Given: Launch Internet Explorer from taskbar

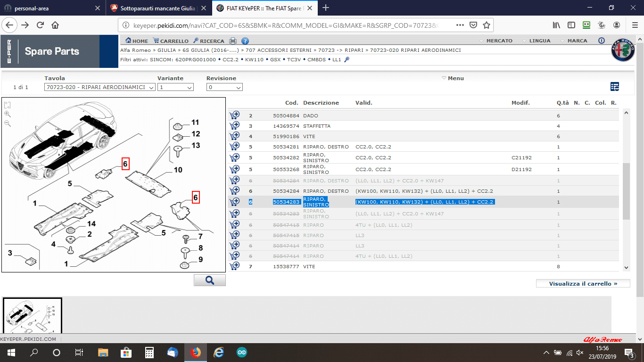Looking at the screenshot, I should click(218, 352).
